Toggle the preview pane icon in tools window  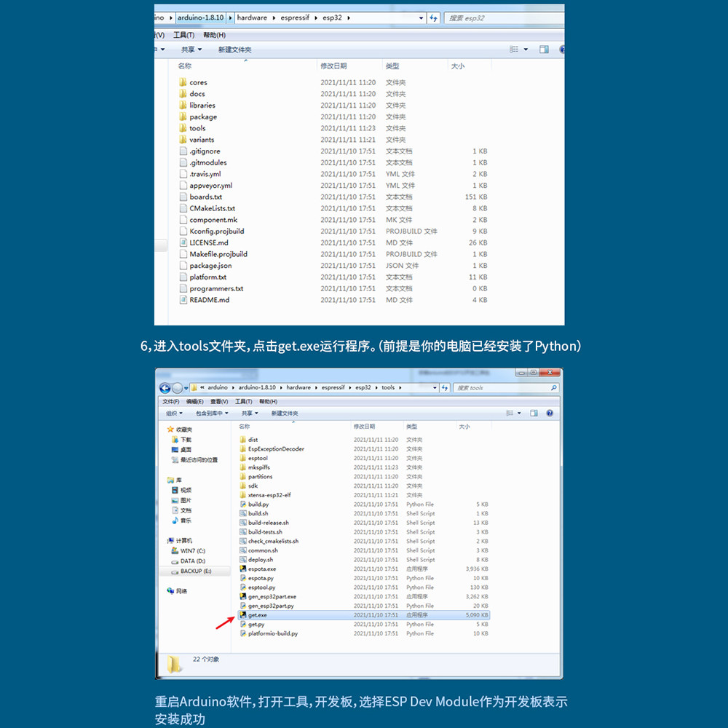(x=534, y=413)
